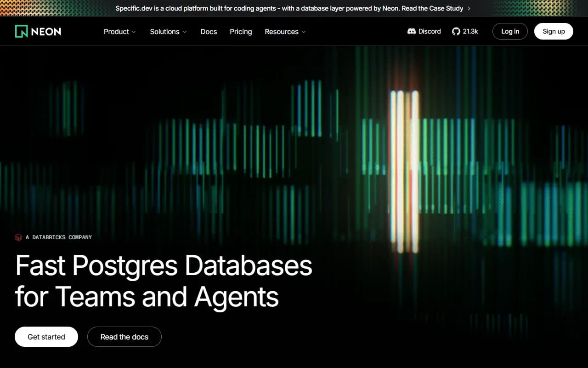Screen dimensions: 588x368
Task: Click the red Databricks logo icon
Action: pos(18,237)
